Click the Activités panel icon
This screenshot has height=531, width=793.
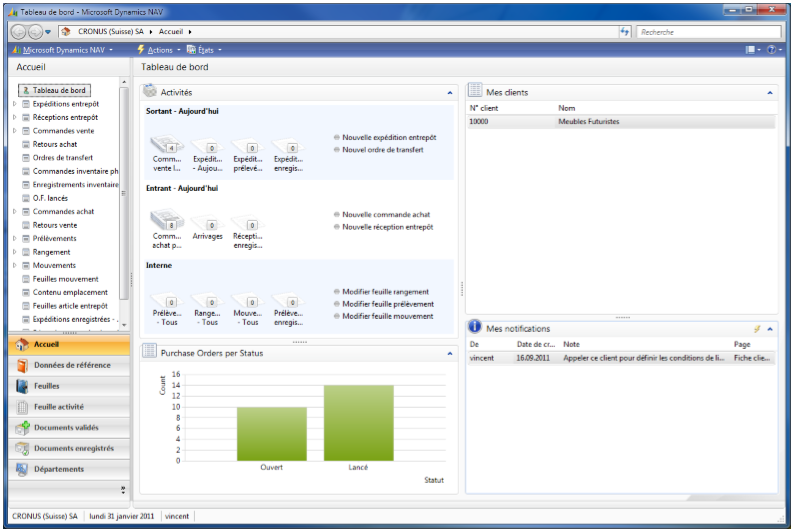click(150, 91)
